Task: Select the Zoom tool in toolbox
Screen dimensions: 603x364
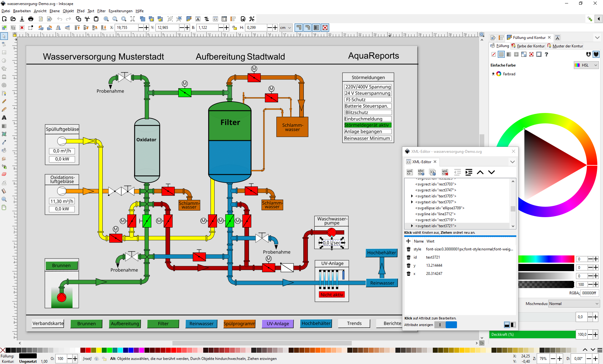Action: click(4, 199)
